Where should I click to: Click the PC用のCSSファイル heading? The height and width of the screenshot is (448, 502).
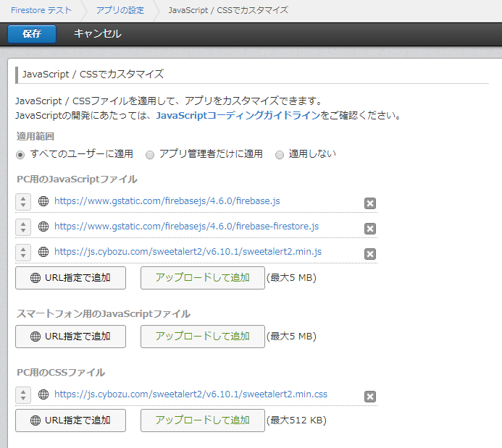tap(61, 373)
